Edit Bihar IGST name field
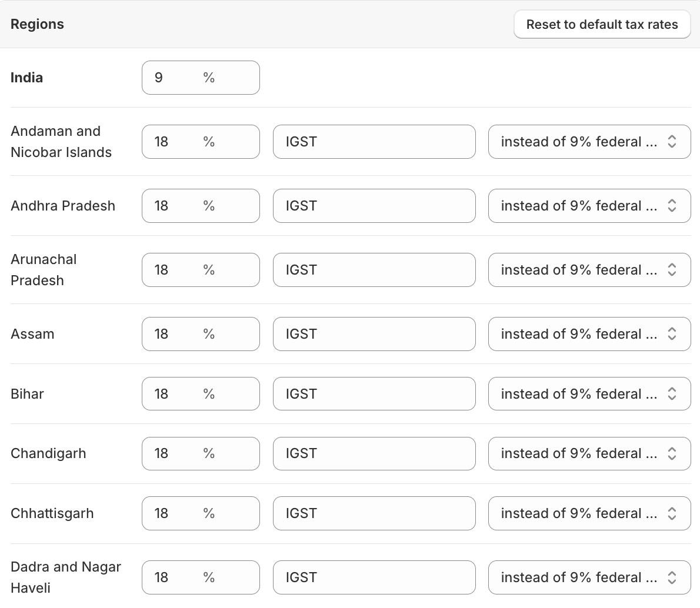This screenshot has width=700, height=608. point(374,394)
